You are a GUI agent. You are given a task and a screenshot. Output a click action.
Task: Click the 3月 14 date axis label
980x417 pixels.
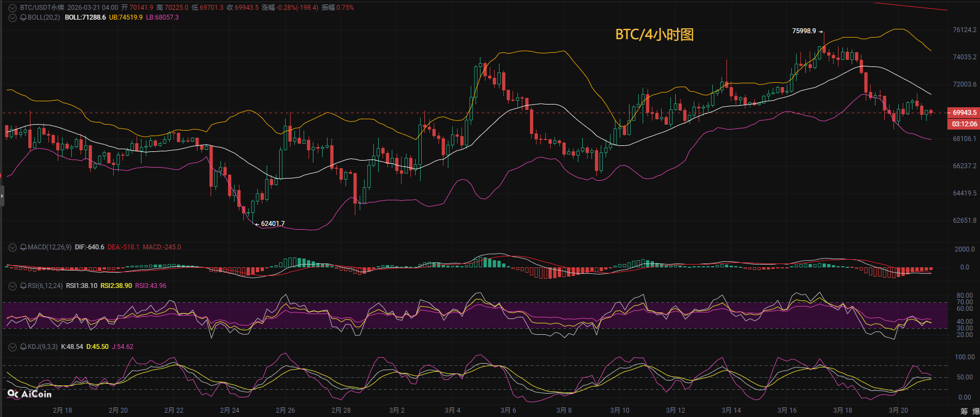[731, 410]
